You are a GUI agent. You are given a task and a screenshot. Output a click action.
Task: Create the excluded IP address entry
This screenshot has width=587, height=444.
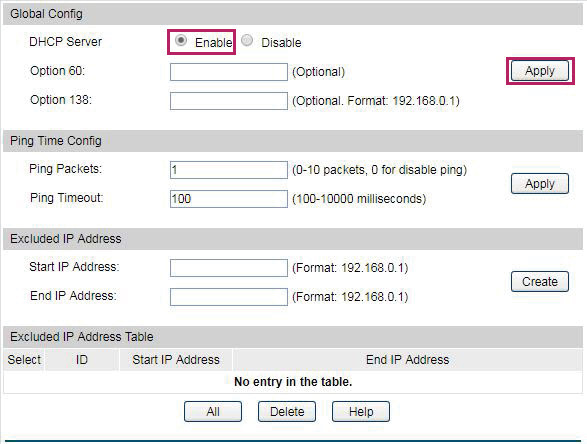click(x=540, y=282)
